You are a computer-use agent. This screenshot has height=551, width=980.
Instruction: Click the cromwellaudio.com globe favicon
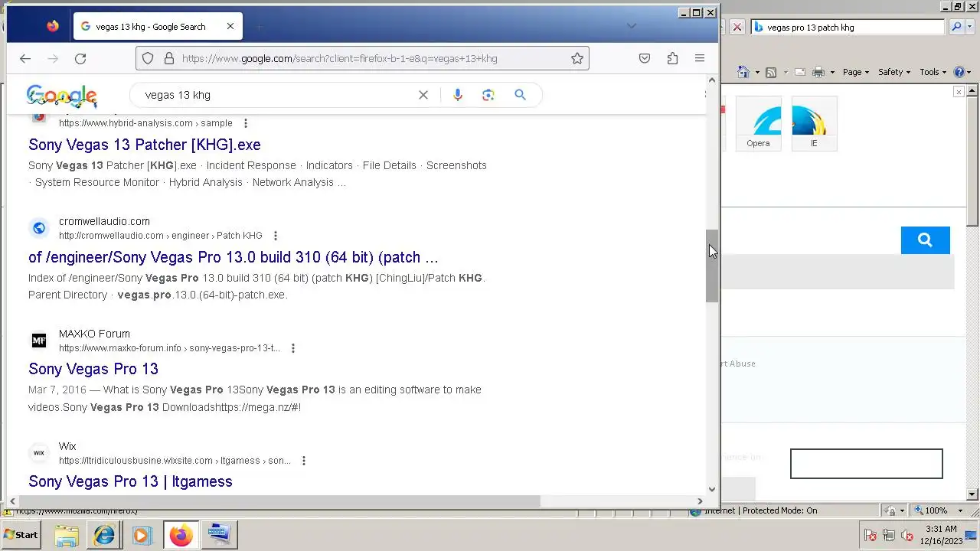point(39,228)
